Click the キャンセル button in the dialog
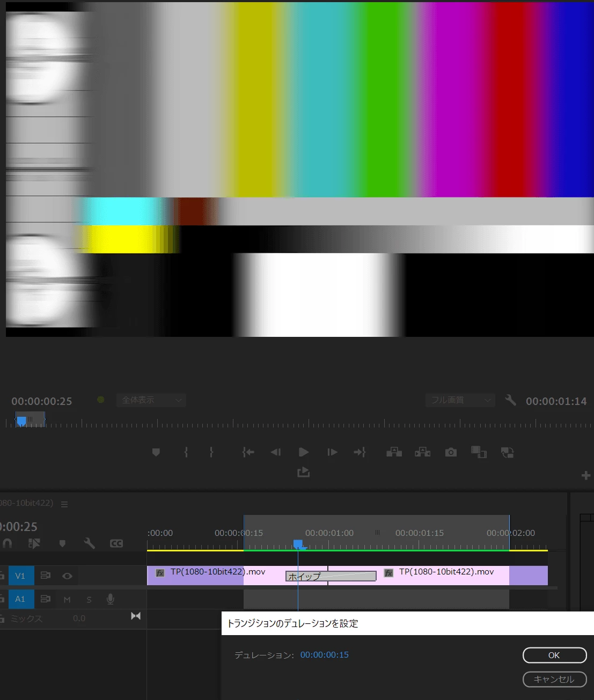This screenshot has height=700, width=594. click(554, 679)
